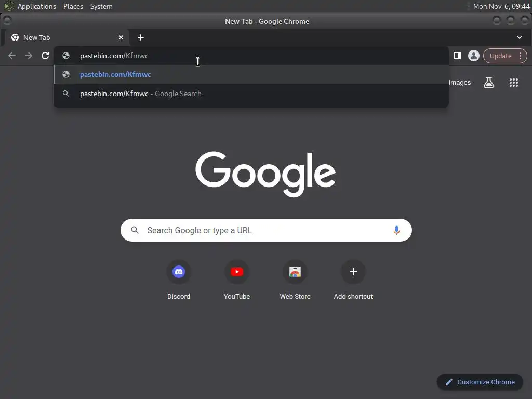Click the magnifier icon in search box
Image resolution: width=532 pixels, height=399 pixels.
[135, 230]
